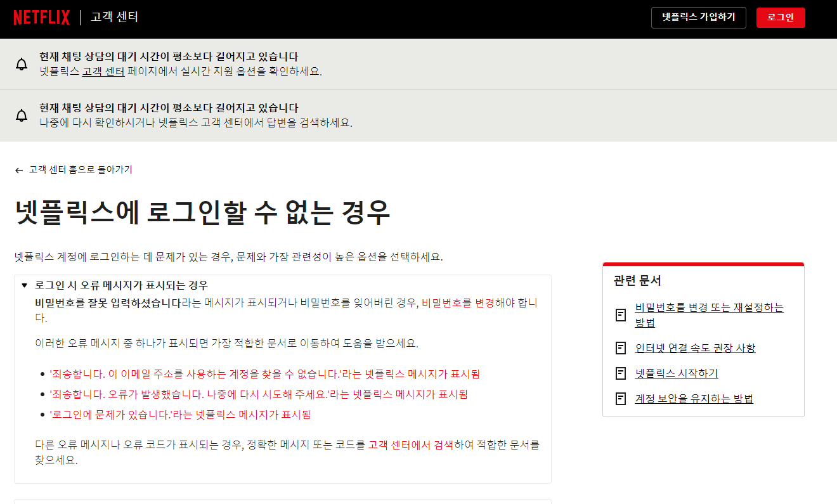This screenshot has width=837, height=504.
Task: Click the 고객 센터 header text next to the logo
Action: 112,17
